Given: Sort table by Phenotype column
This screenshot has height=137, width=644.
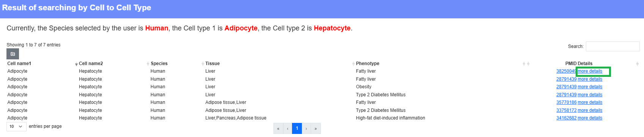Looking at the screenshot, I should tap(368, 64).
